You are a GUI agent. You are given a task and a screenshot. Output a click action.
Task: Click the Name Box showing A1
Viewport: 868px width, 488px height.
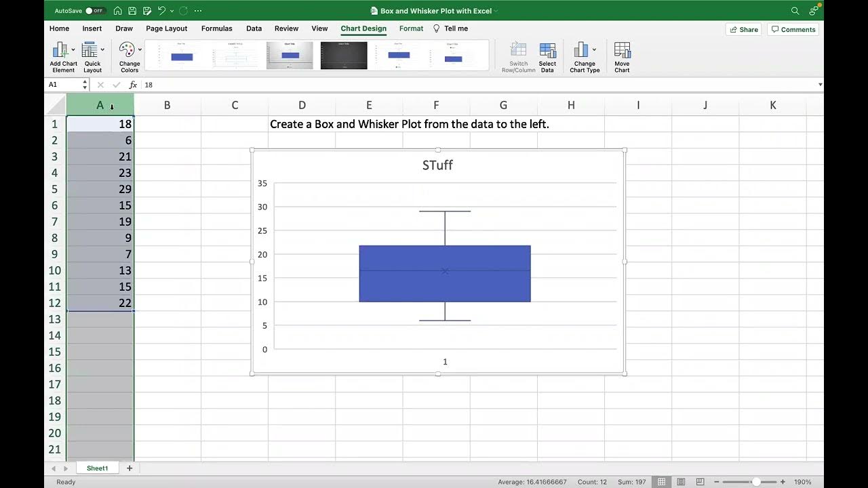point(63,85)
